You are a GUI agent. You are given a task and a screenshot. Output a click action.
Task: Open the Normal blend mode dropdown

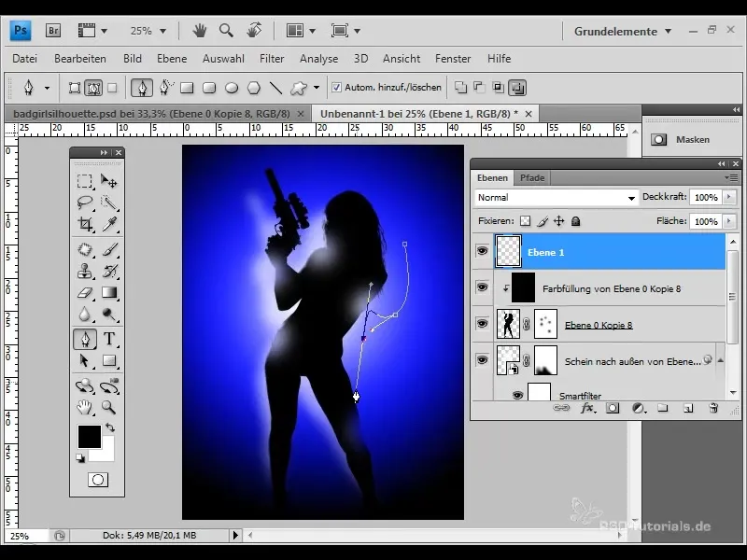click(x=556, y=198)
